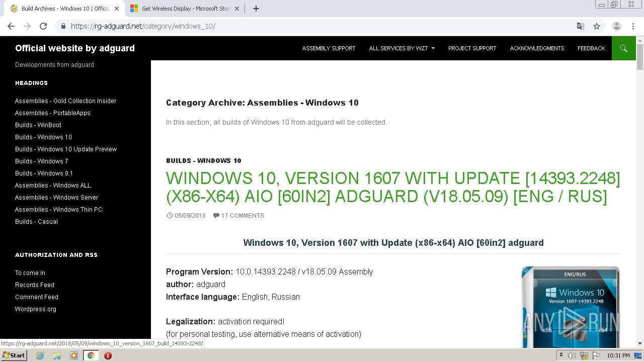Expand the All Services by WZT dropdown

401,48
